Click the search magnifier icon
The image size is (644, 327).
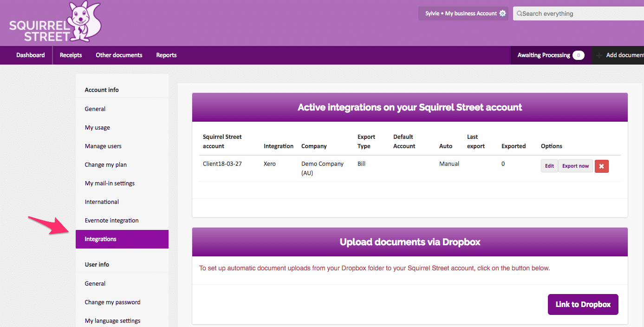pyautogui.click(x=519, y=13)
